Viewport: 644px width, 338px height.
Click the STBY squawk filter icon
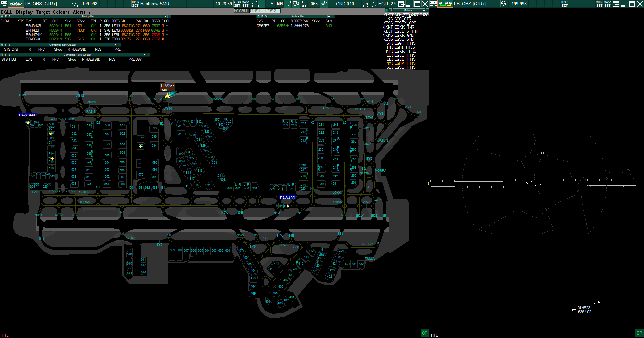tap(296, 4)
